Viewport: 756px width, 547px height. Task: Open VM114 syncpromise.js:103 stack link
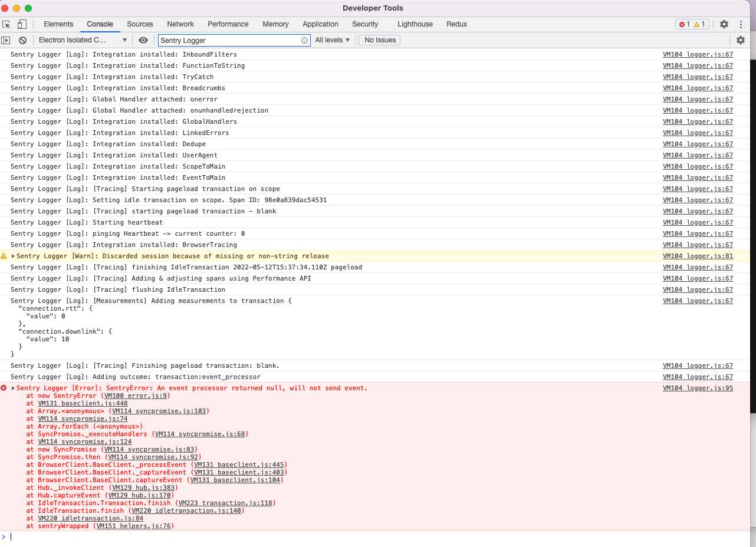coord(159,411)
